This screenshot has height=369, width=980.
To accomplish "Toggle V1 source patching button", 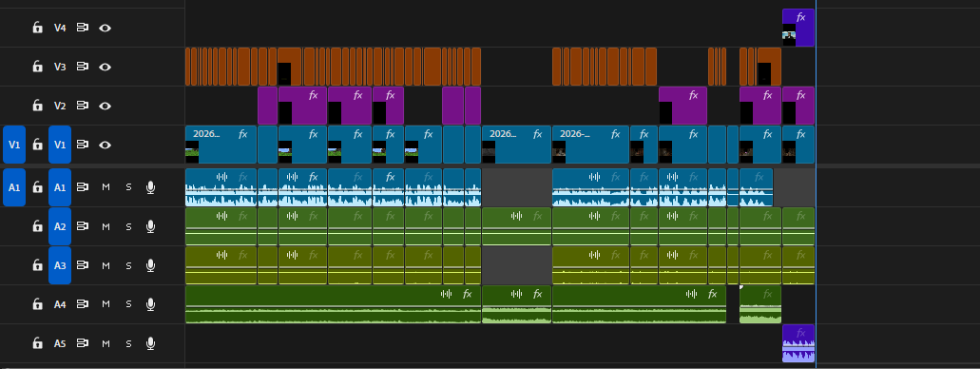I will [14, 145].
